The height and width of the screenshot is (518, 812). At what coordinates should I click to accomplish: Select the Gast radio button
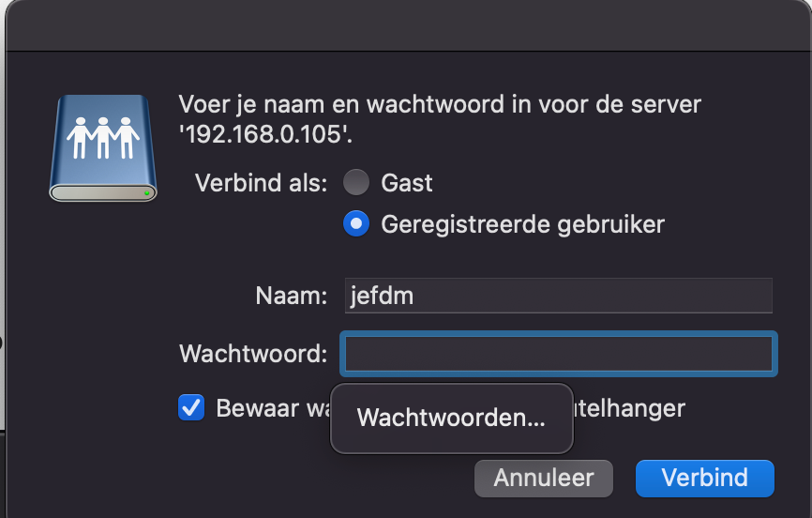(x=356, y=182)
